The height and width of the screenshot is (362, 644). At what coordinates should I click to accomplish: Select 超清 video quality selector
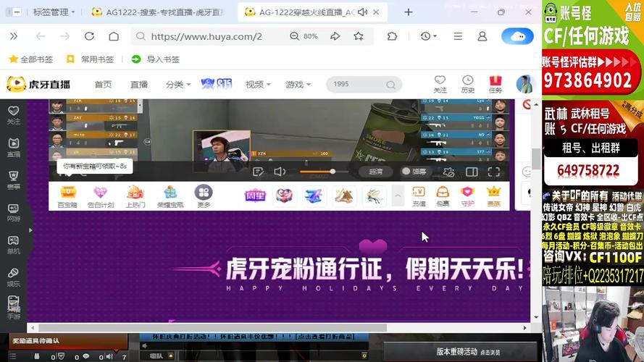coord(375,172)
